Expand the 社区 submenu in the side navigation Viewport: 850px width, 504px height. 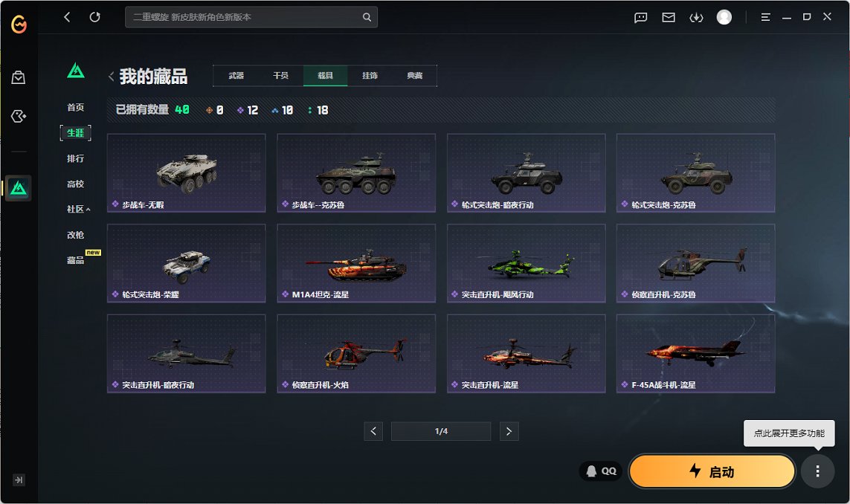[x=78, y=210]
